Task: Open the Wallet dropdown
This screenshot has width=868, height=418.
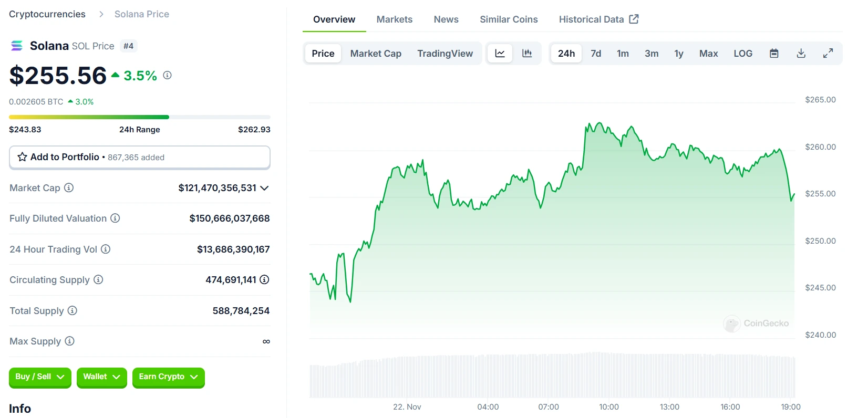Action: tap(102, 377)
